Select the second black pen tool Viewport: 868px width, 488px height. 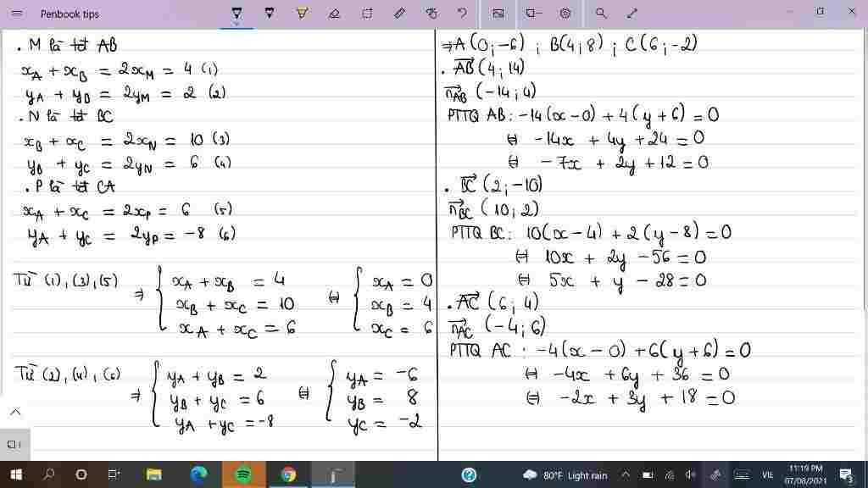click(269, 13)
